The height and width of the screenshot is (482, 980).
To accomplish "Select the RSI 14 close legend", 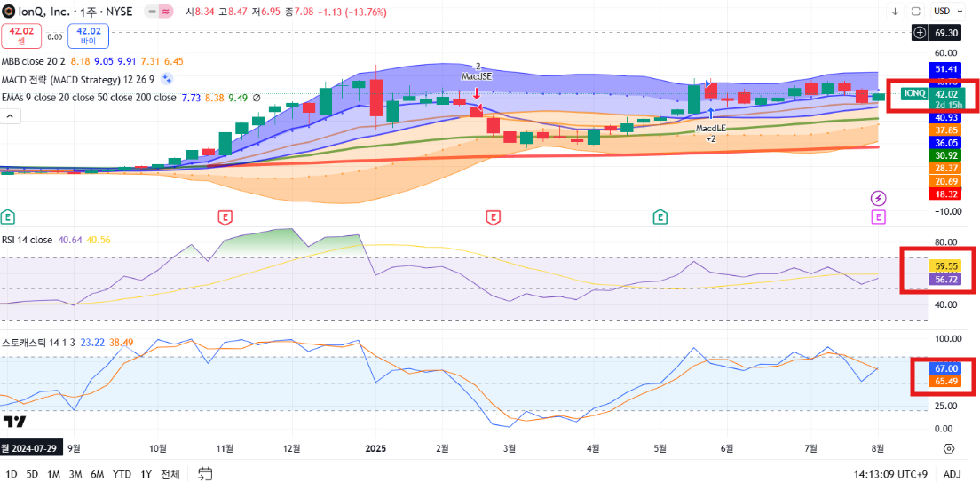I will coord(28,240).
